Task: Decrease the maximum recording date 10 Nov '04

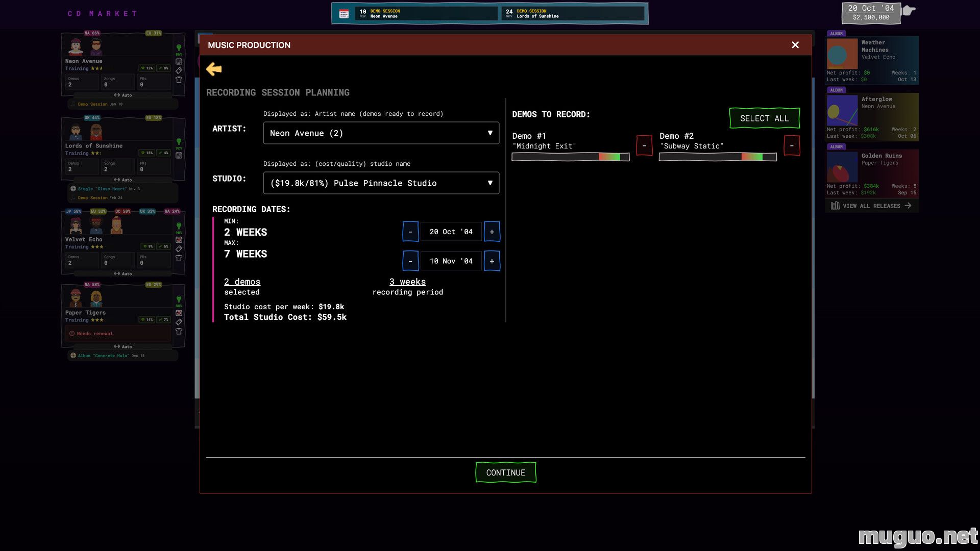Action: coord(410,261)
